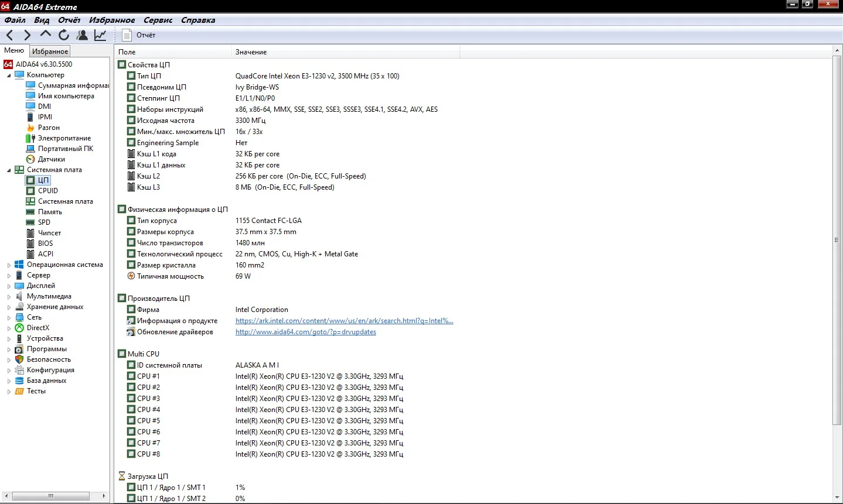Click the Безопасность shield icon
This screenshot has height=504, width=843.
19,359
